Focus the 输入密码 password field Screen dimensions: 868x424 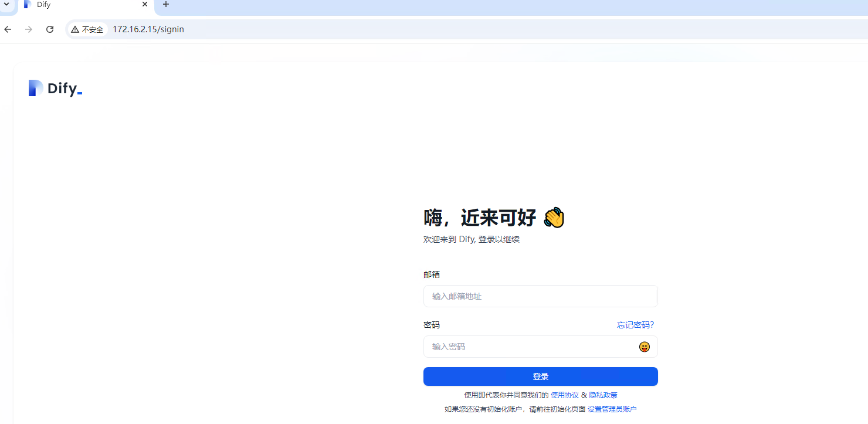pyautogui.click(x=528, y=347)
